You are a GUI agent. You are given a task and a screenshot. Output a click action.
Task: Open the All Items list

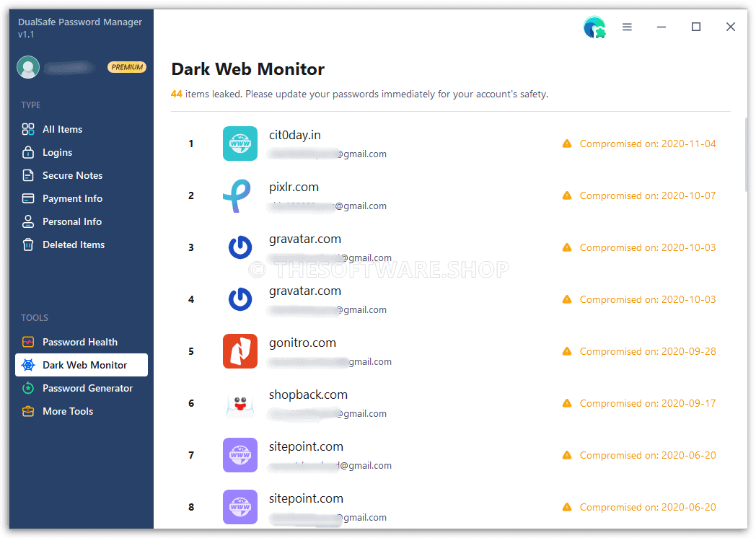point(81,129)
